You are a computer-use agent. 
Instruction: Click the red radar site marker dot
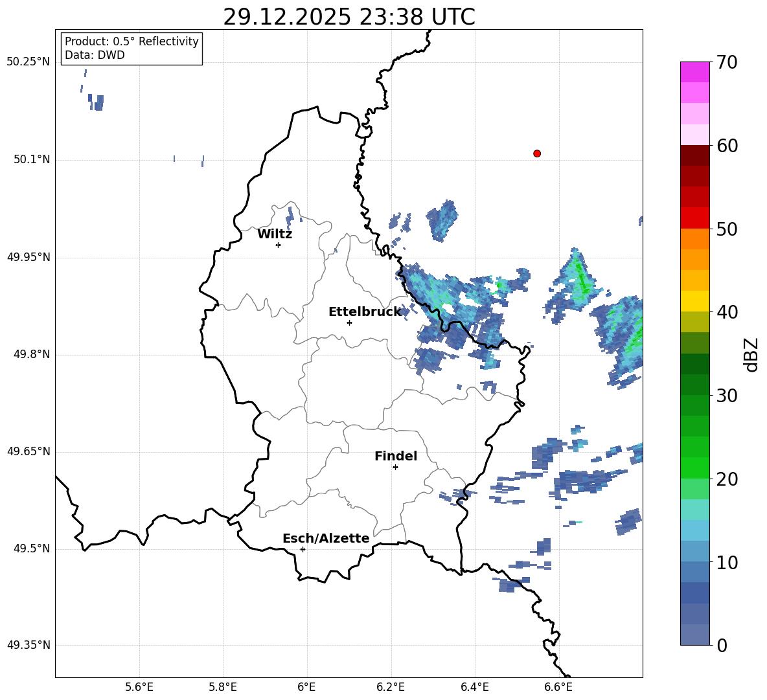pyautogui.click(x=537, y=153)
